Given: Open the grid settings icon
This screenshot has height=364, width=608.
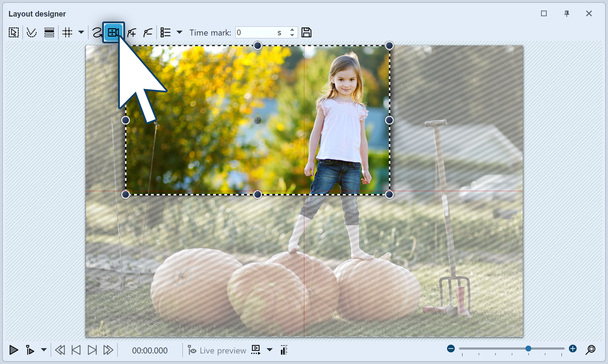Looking at the screenshot, I should [67, 32].
